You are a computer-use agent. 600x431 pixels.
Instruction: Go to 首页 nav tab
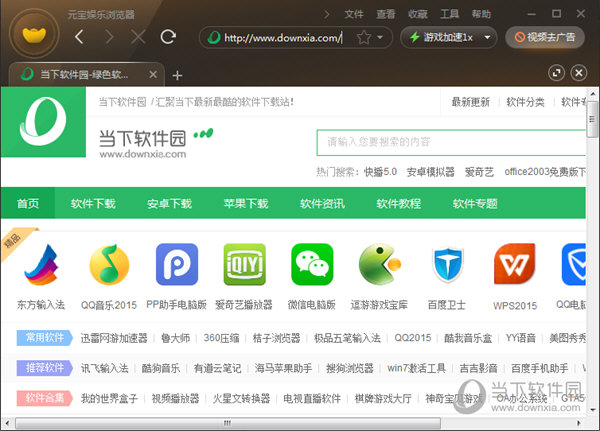click(28, 203)
